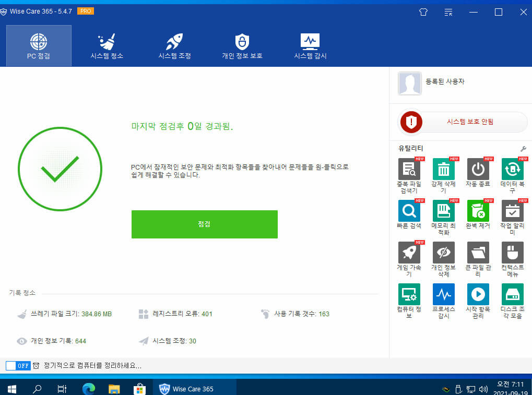Screen dimensions: 532x395
Task: Switch to the 시스템 조정 tab
Action: [x=174, y=45]
